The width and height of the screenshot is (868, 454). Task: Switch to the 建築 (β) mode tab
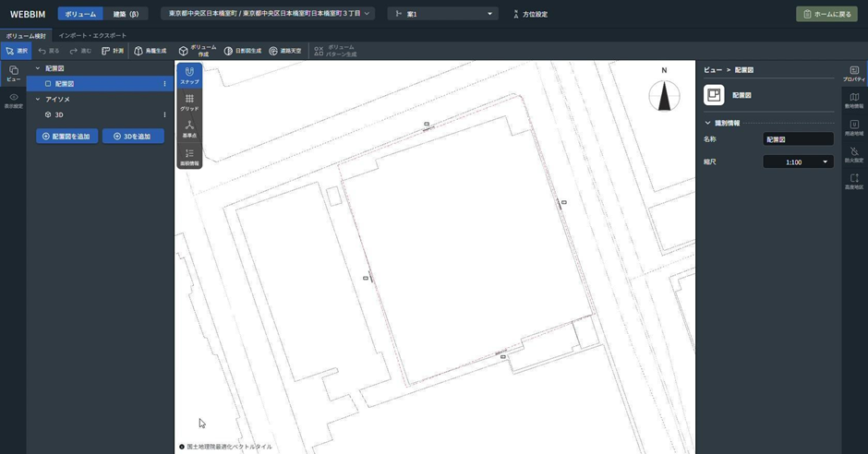tap(126, 14)
